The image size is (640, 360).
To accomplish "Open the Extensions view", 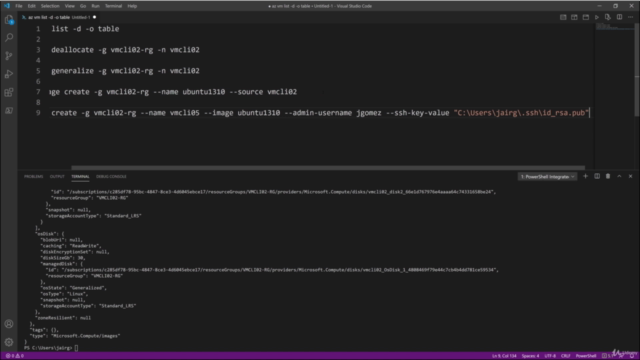I will (9, 93).
